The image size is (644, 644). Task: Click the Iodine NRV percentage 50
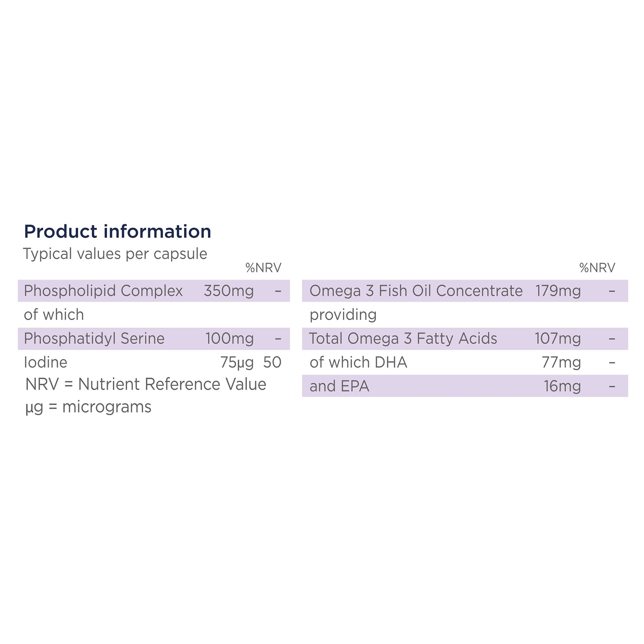point(272,362)
